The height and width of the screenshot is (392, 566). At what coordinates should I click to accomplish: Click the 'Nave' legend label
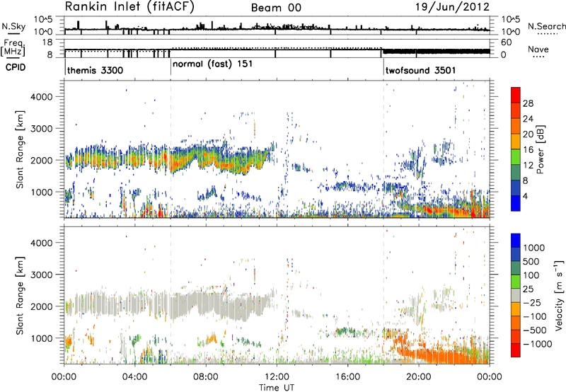tap(538, 50)
